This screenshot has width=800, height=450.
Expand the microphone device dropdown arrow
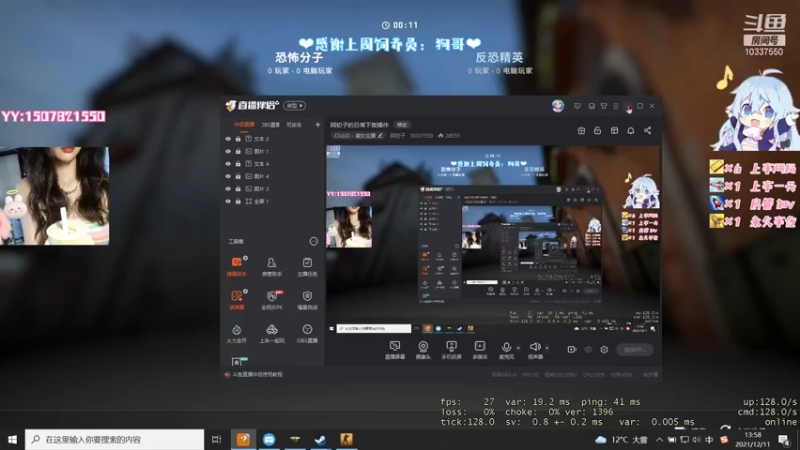coord(518,348)
